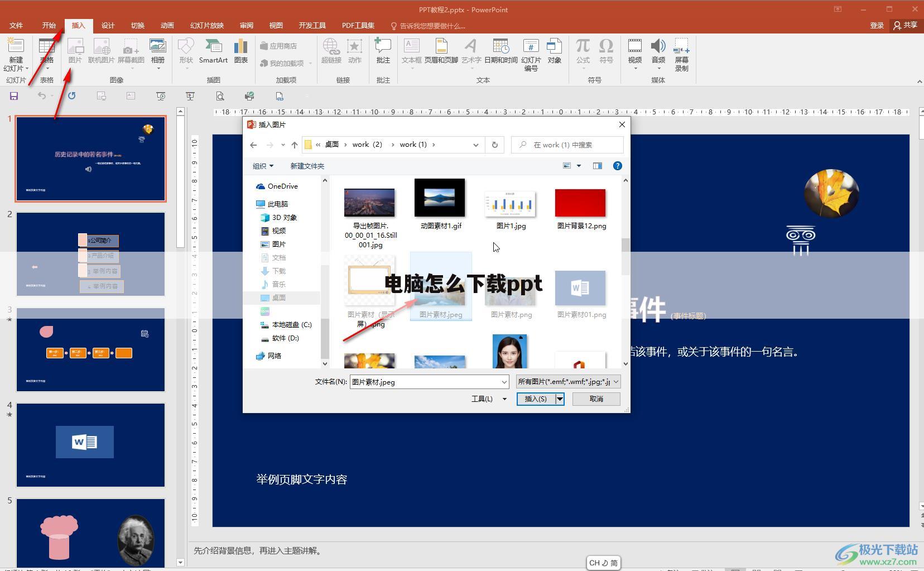Screen dimensions: 924x571
Task: Switch to the 幻灯片放映 tab
Action: click(206, 25)
